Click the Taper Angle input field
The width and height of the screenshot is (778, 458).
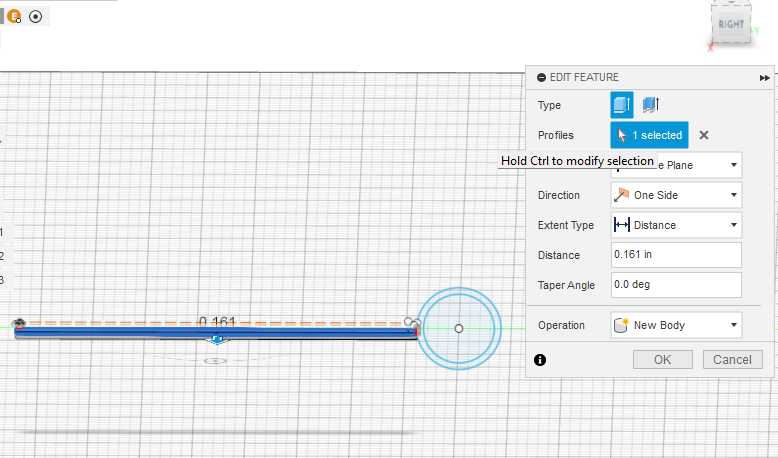point(676,284)
